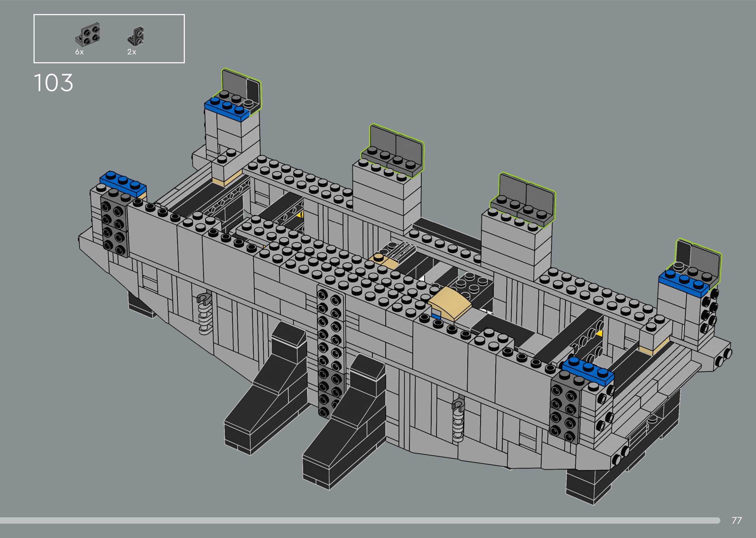
Task: Click the page number 77
Action: 737,520
